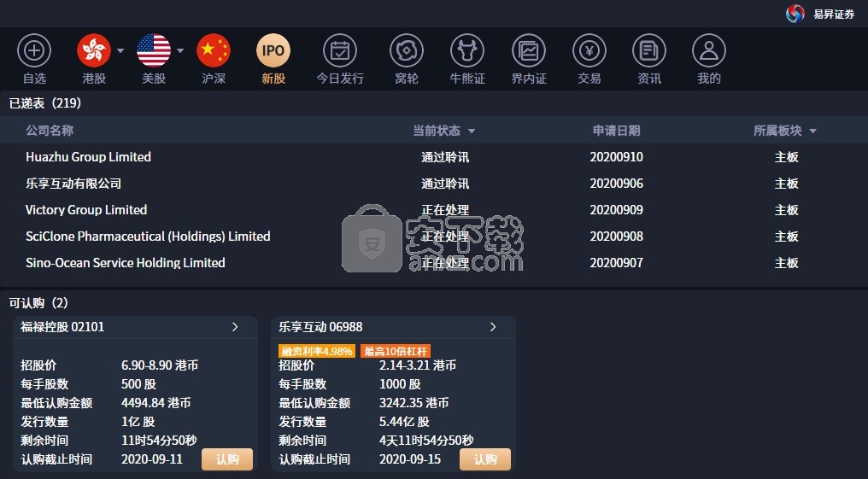Open the 交易 trade icon
The height and width of the screenshot is (479, 868).
(589, 50)
